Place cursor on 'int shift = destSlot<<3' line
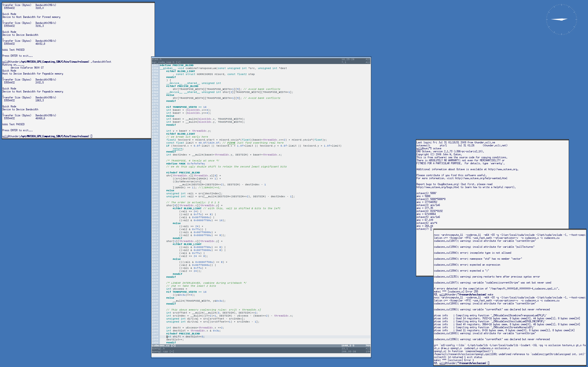The height and width of the screenshot is (367, 588). tap(186, 337)
